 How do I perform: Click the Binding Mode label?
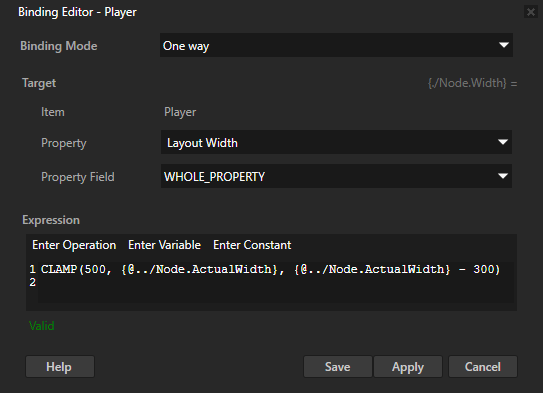pyautogui.click(x=59, y=46)
